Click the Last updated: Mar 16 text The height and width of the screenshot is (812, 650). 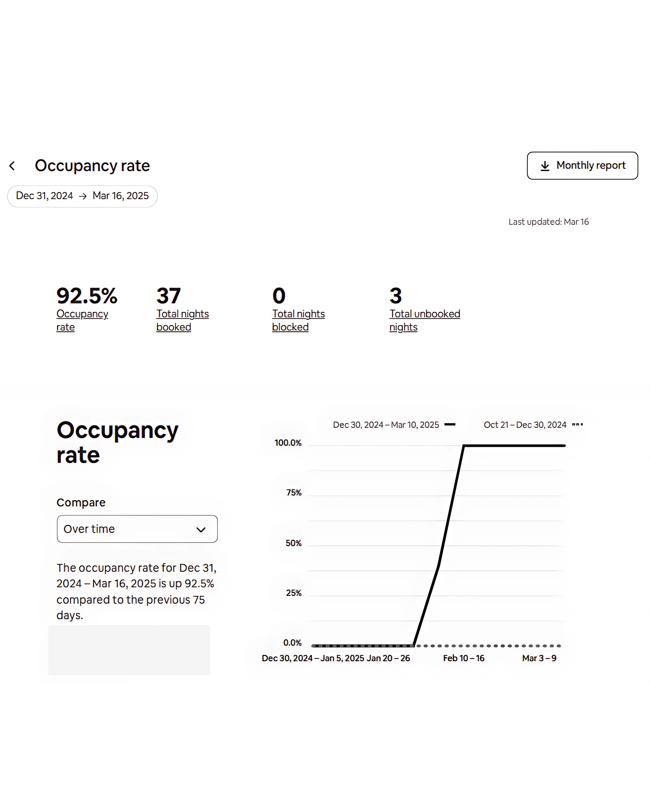pos(548,222)
